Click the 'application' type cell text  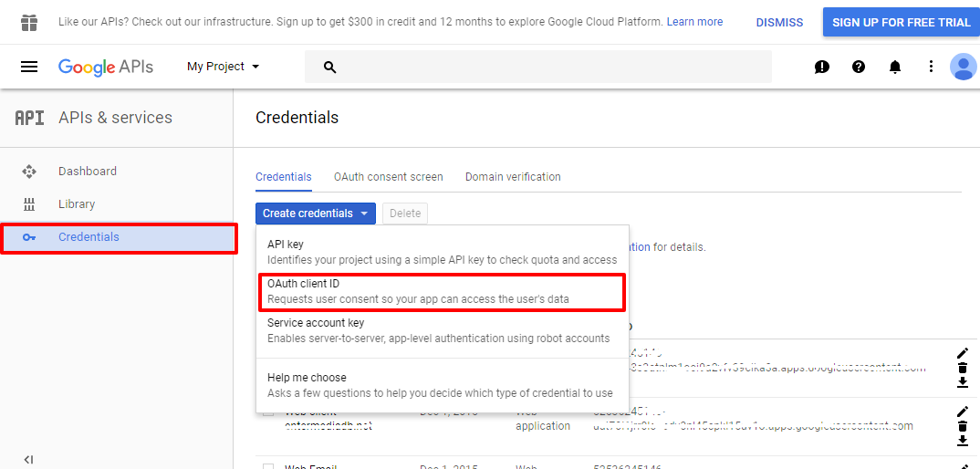coord(543,426)
